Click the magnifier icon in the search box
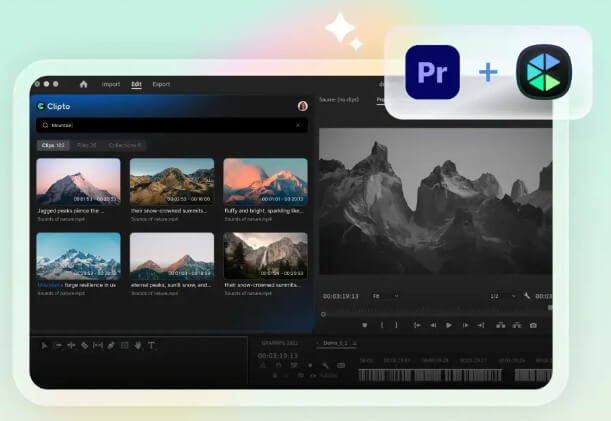This screenshot has height=421, width=611. pos(45,125)
